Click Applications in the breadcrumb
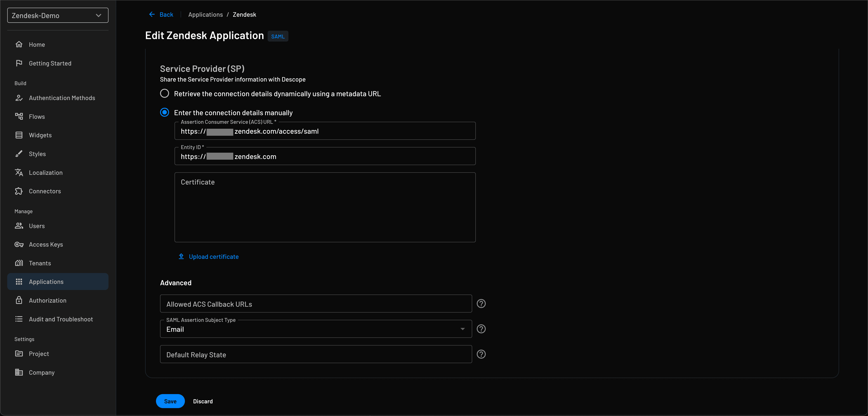The width and height of the screenshot is (868, 416). 205,14
